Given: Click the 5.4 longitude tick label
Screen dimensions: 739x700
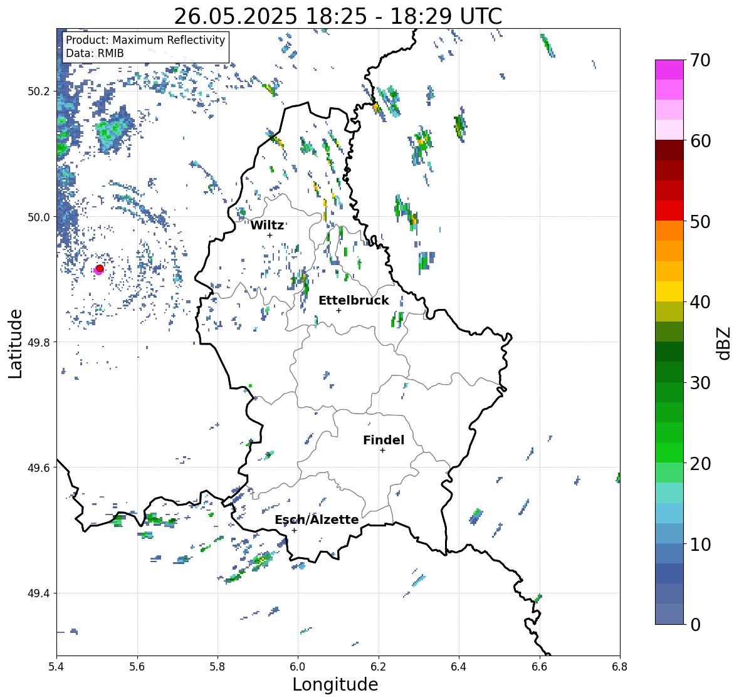Looking at the screenshot, I should (x=56, y=667).
